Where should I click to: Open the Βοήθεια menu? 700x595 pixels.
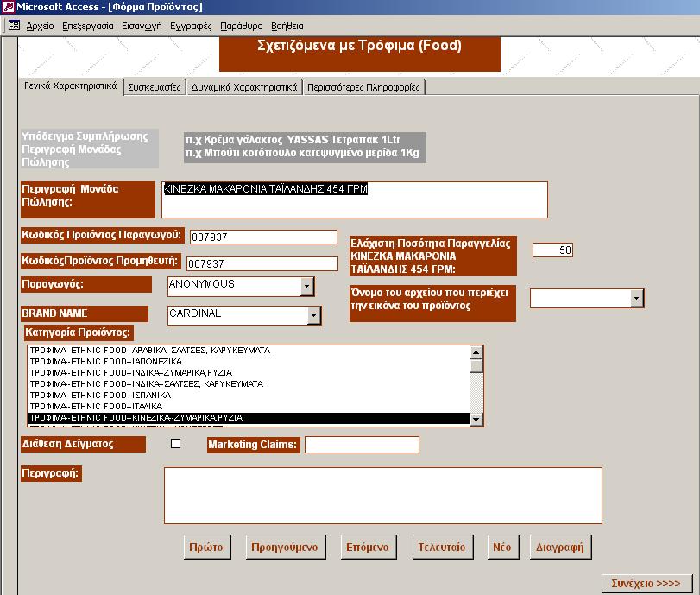coord(287,26)
